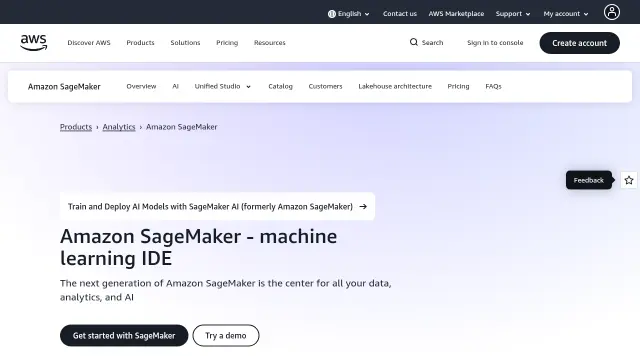Open Pricing in the main navigation
640x360 pixels.
pos(227,43)
